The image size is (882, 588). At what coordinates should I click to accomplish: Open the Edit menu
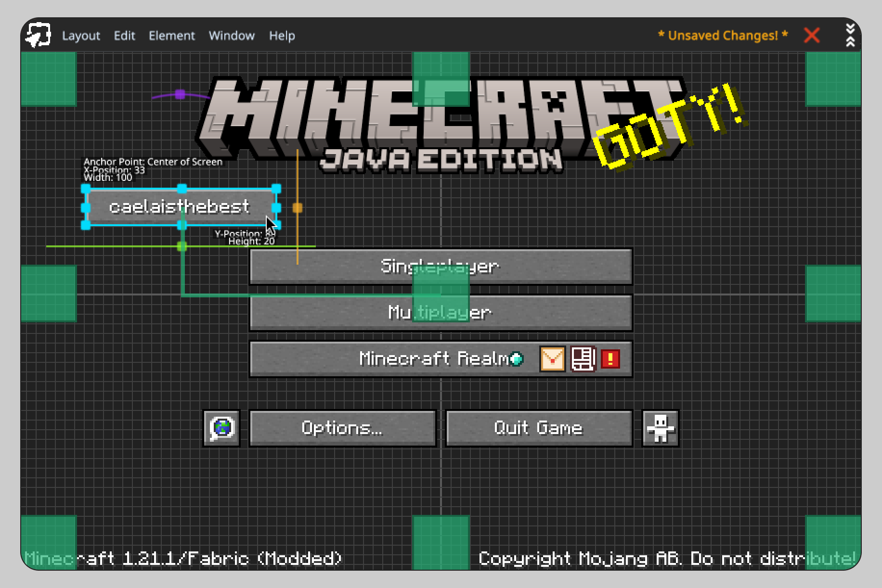(x=124, y=36)
